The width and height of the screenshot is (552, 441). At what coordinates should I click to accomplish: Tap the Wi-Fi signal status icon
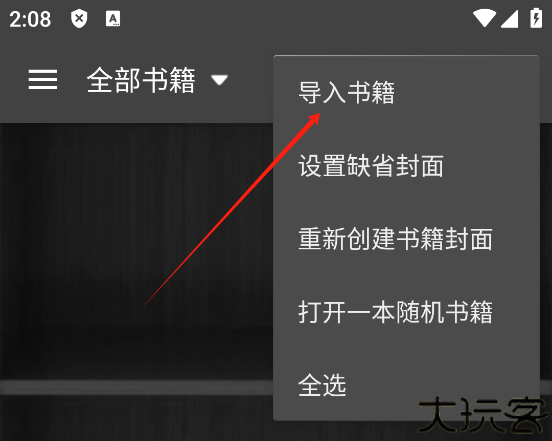tap(484, 18)
